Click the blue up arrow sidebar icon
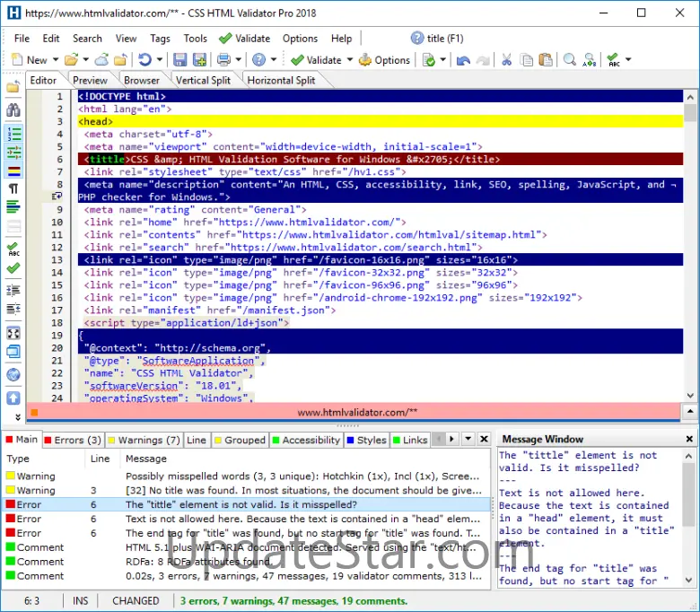This screenshot has height=612, width=700. (13, 398)
